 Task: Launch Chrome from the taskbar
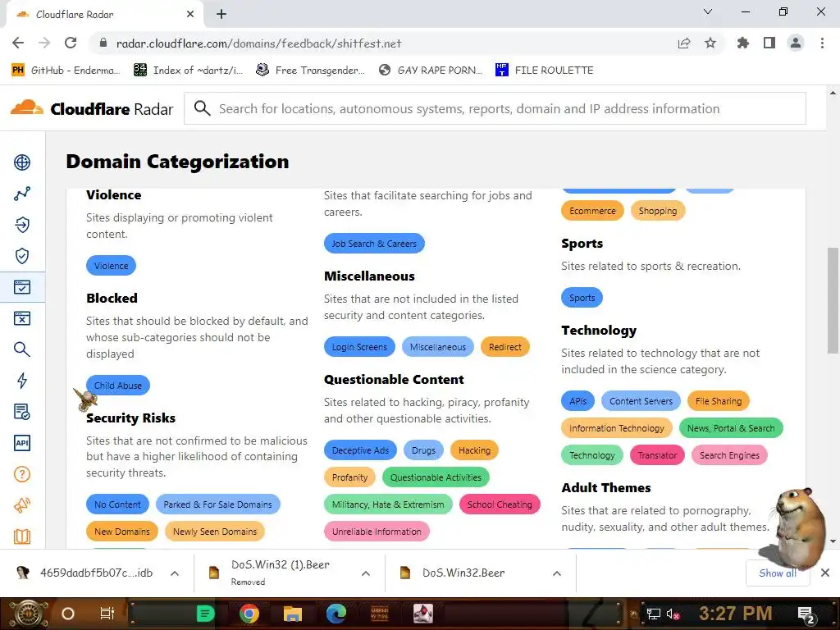249,614
